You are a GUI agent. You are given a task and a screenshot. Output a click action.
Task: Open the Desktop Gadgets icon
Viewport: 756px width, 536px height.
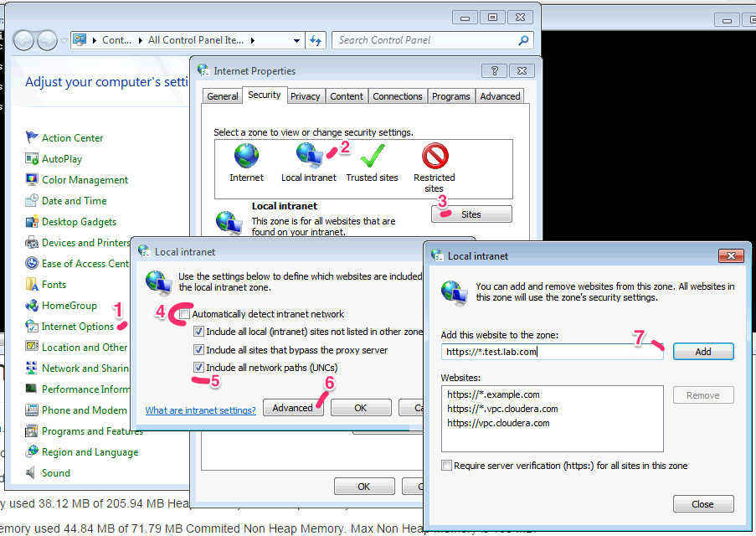point(32,221)
